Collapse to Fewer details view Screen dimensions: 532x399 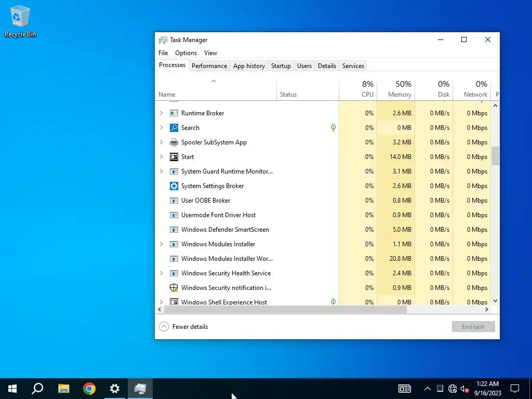click(x=183, y=327)
